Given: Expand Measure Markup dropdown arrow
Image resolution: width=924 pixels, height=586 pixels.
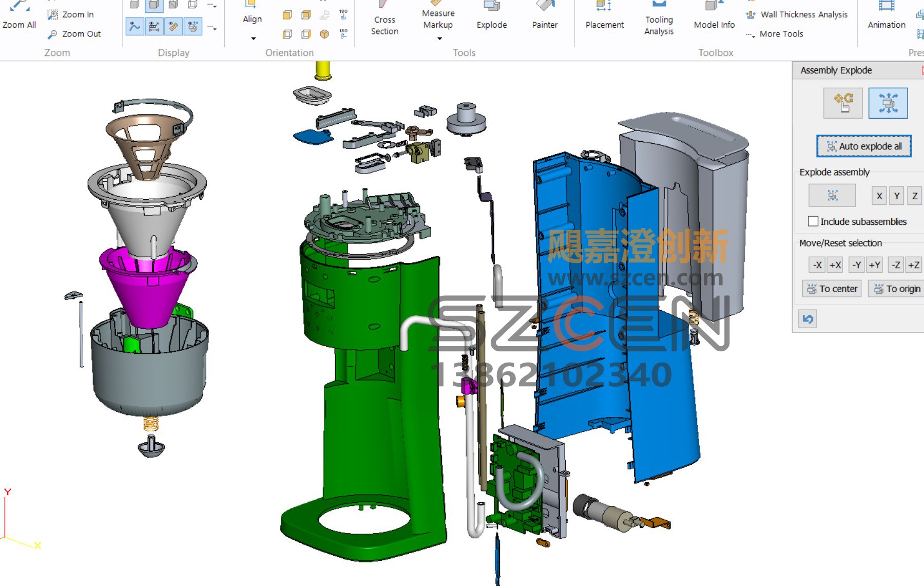Looking at the screenshot, I should click(x=439, y=39).
